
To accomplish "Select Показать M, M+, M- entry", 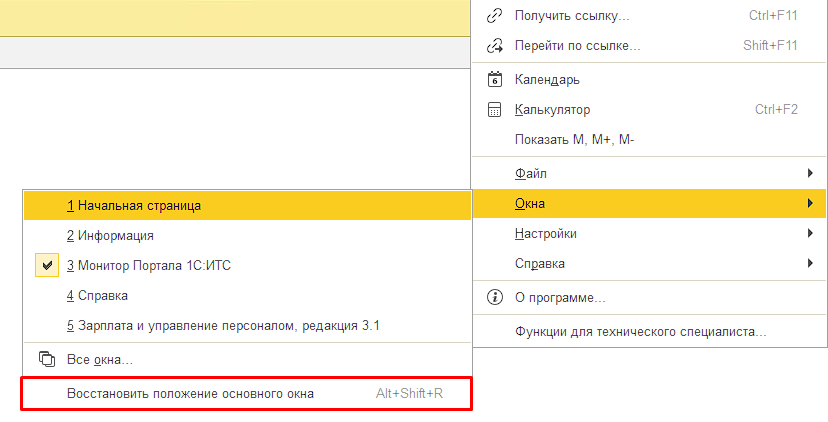I will (x=648, y=140).
